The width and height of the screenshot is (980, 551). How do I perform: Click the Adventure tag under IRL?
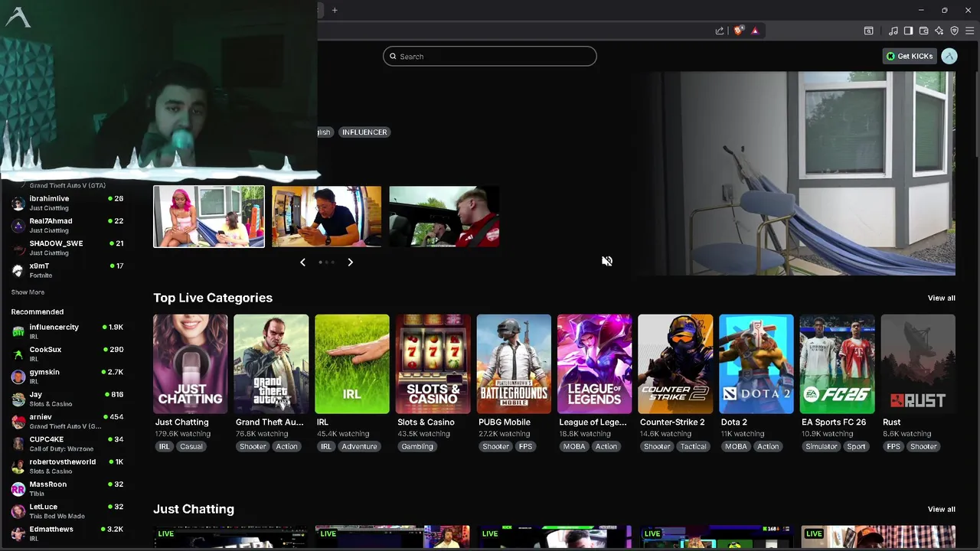tap(359, 446)
